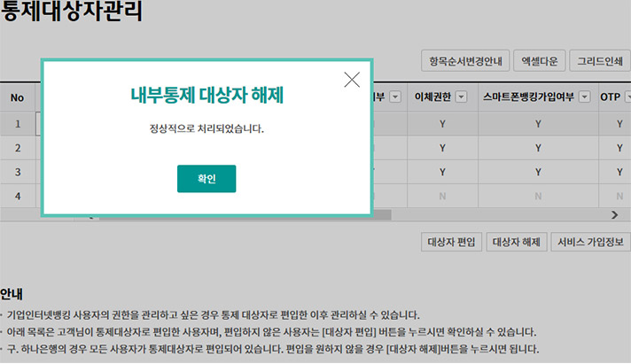Click the 이체권한 Y cell in row 1
631x364 pixels.
click(441, 125)
